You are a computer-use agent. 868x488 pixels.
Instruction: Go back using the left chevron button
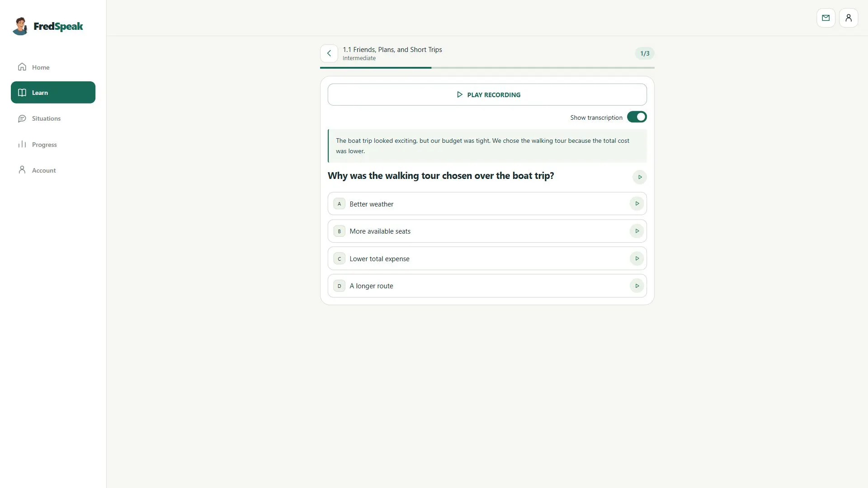(x=329, y=53)
